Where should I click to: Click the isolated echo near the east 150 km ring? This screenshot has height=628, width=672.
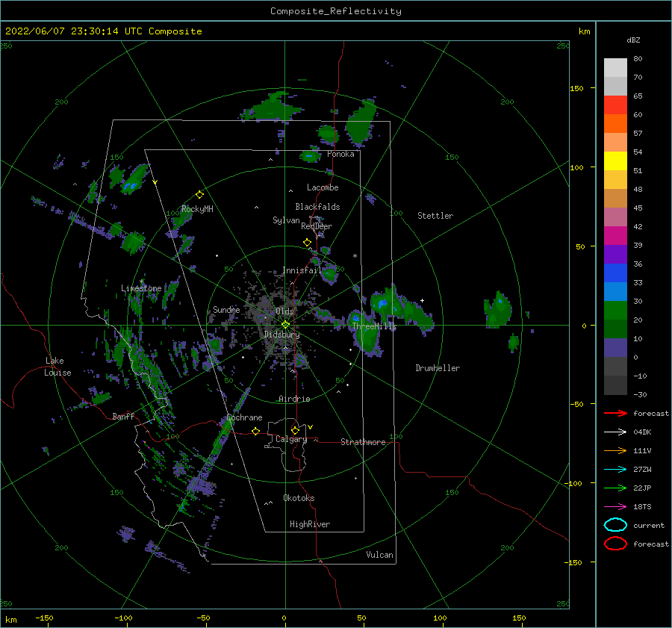tap(497, 309)
